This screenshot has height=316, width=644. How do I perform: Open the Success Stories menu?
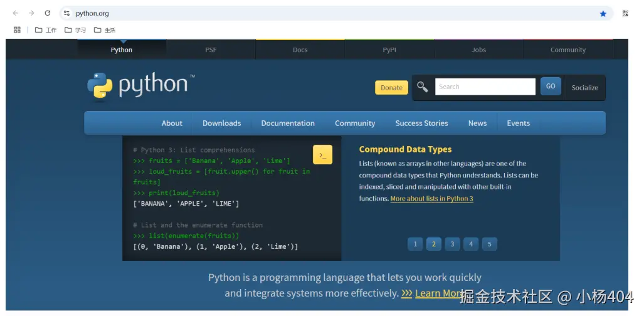(421, 124)
